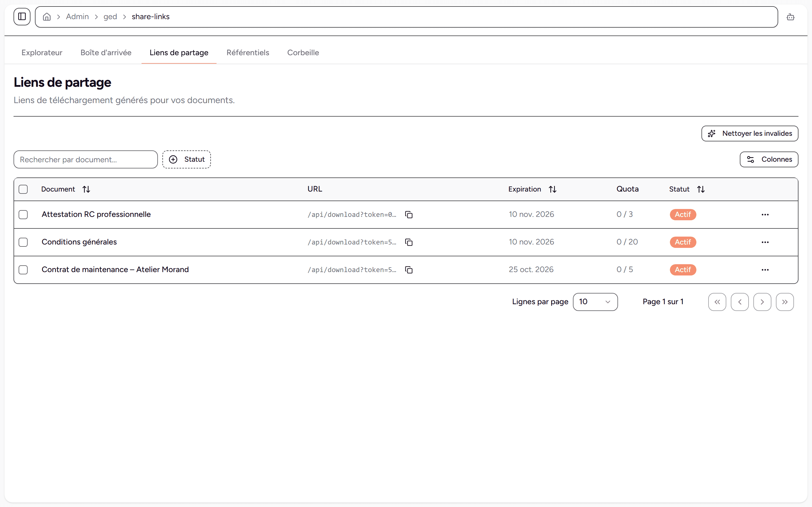
Task: Open the Lignes par page dropdown
Action: 595,302
